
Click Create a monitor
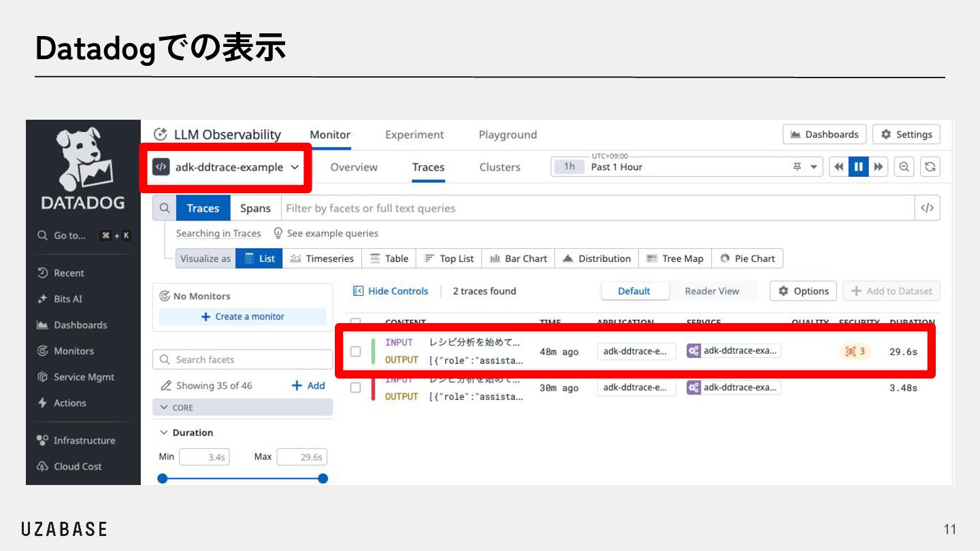click(243, 316)
